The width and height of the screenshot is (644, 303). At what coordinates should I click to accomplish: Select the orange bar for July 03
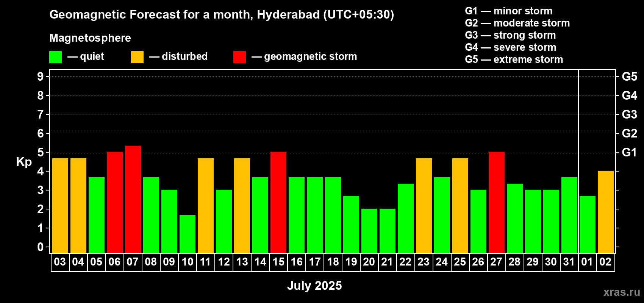click(60, 206)
